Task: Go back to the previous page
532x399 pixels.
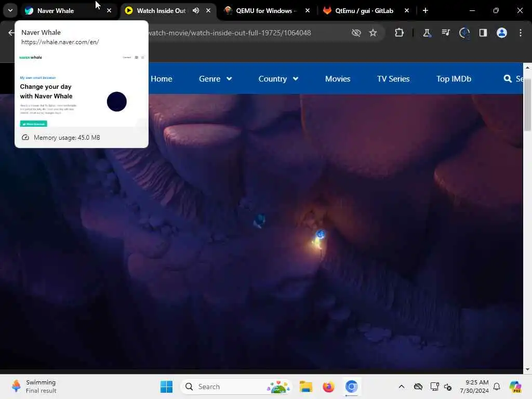Action: click(x=11, y=33)
